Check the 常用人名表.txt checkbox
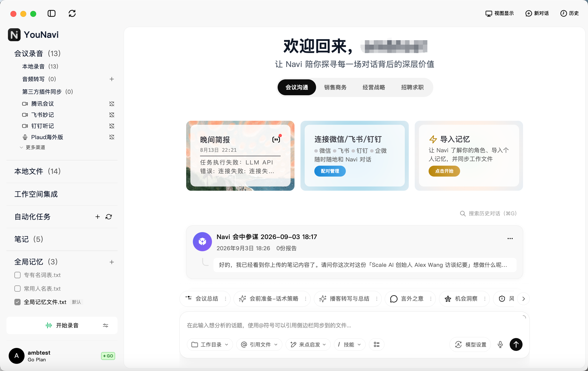Viewport: 588px width, 371px height. pos(17,289)
